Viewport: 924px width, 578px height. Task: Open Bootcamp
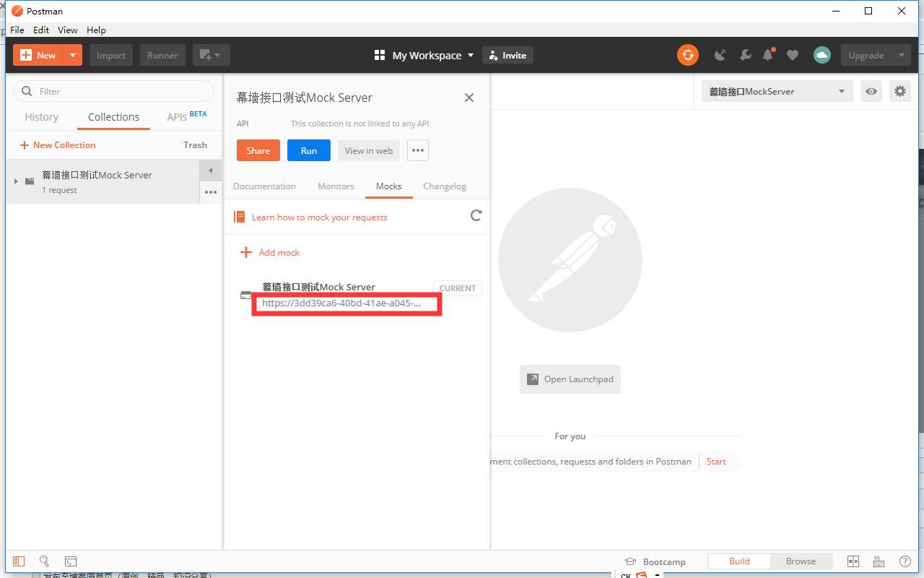click(x=655, y=561)
